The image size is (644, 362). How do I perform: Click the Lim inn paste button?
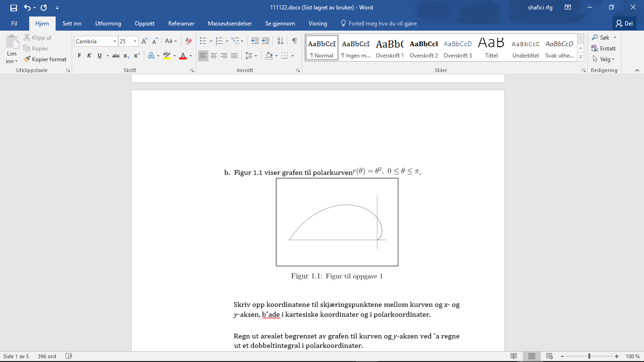12,49
